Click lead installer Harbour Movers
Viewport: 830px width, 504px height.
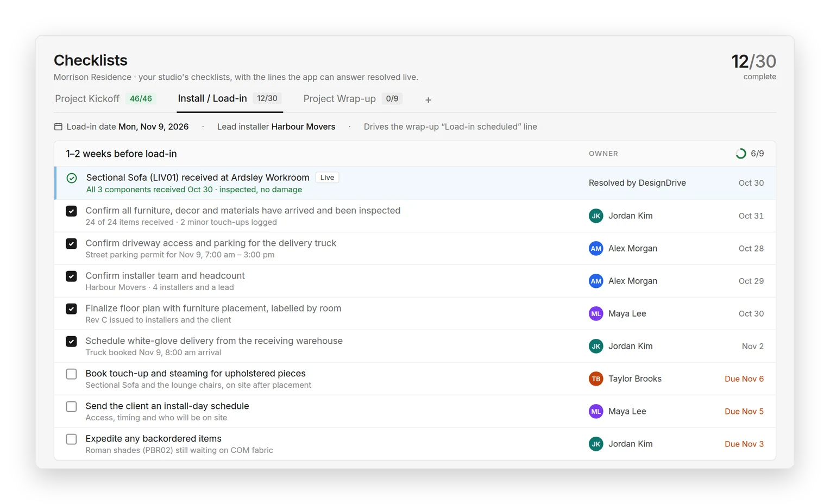tap(303, 127)
